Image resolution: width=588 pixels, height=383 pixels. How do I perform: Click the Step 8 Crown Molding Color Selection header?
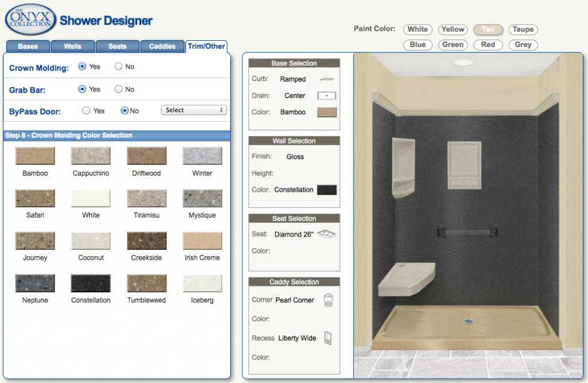click(117, 136)
